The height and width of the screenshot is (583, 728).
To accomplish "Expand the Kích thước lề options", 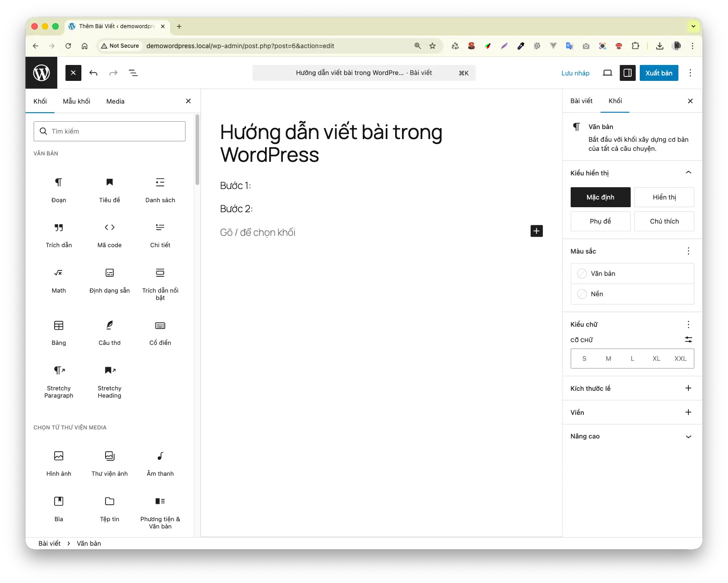I will [x=688, y=388].
